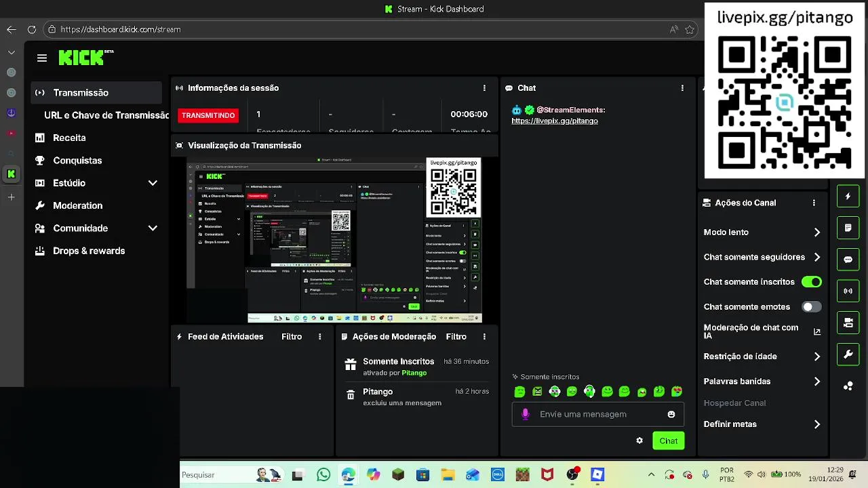868x488 pixels.
Task: Open Pitango link under Somente Inscritos
Action: pyautogui.click(x=414, y=373)
